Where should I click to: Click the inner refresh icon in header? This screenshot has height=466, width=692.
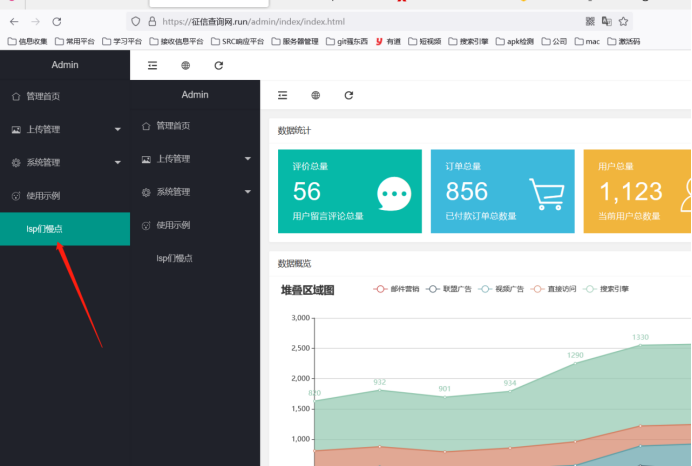click(349, 95)
